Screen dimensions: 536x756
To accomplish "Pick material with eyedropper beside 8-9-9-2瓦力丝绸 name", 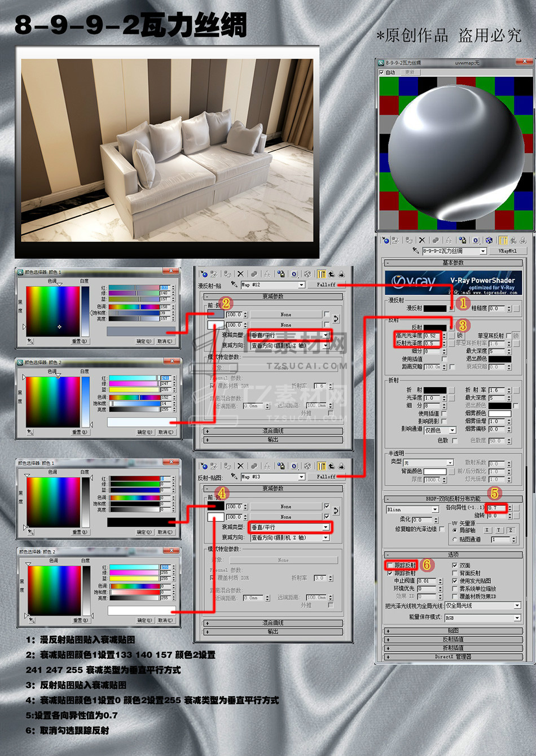I will tap(416, 251).
